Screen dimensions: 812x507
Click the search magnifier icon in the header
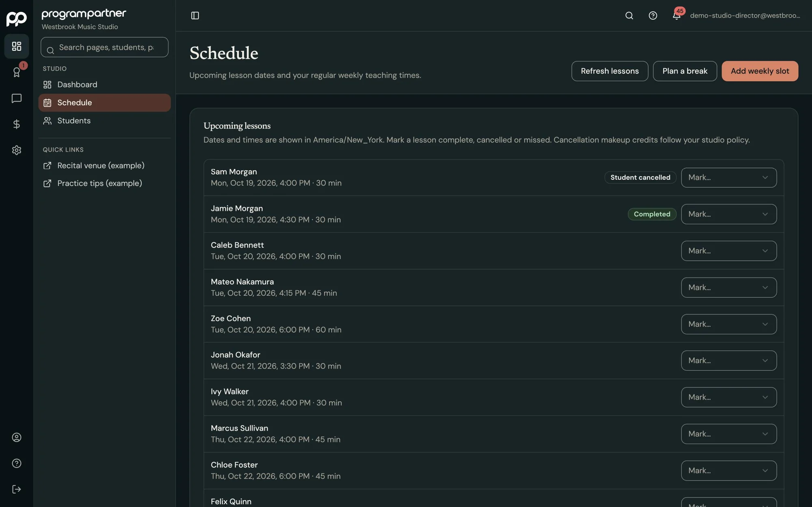[x=629, y=15]
